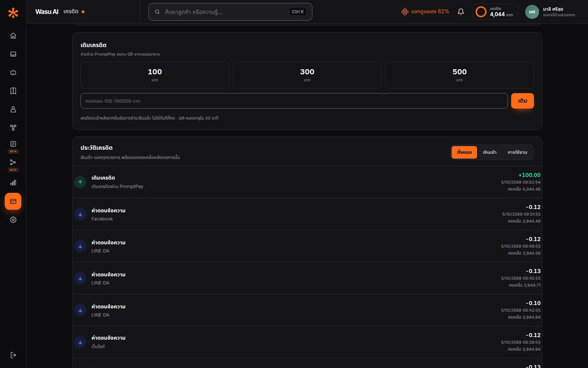Viewport: 588px width, 368px height.
Task: Click the green up-arrow icon on top-up row
Action: tap(80, 182)
